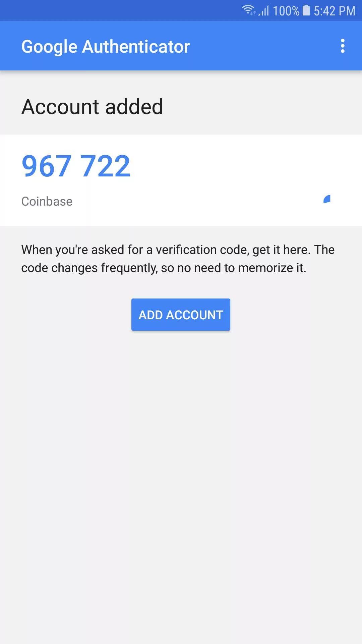Tap the verification code instruction text
Viewport: 362px width, 644px height.
pos(178,259)
